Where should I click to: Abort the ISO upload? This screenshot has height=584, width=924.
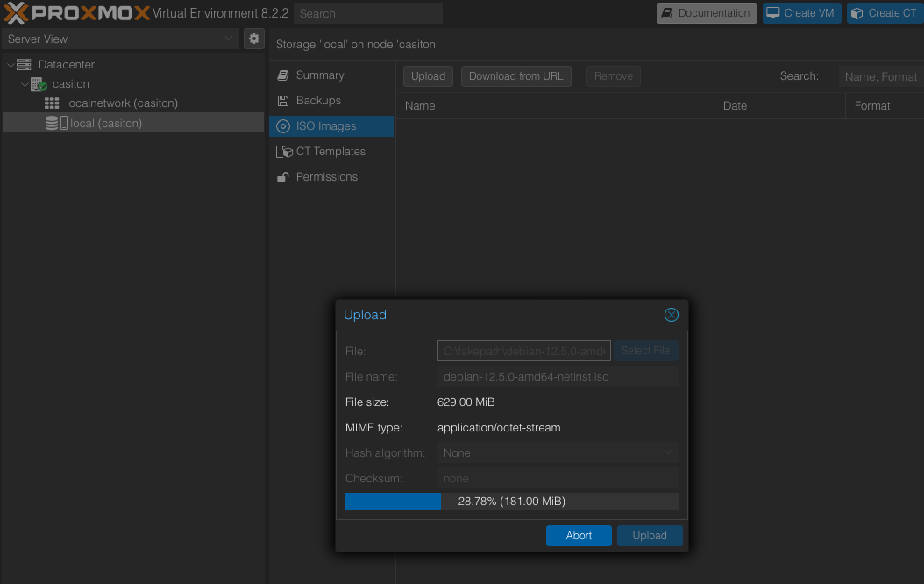[579, 536]
